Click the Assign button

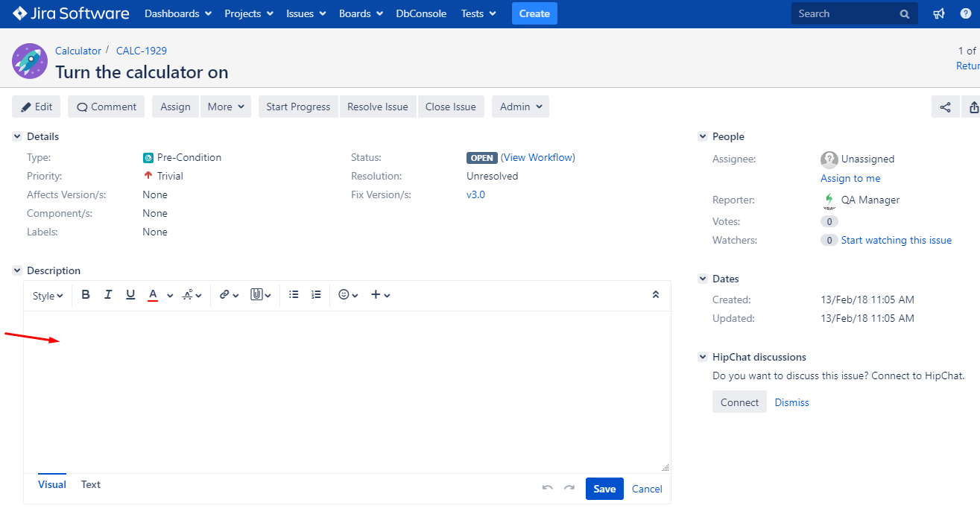click(176, 107)
